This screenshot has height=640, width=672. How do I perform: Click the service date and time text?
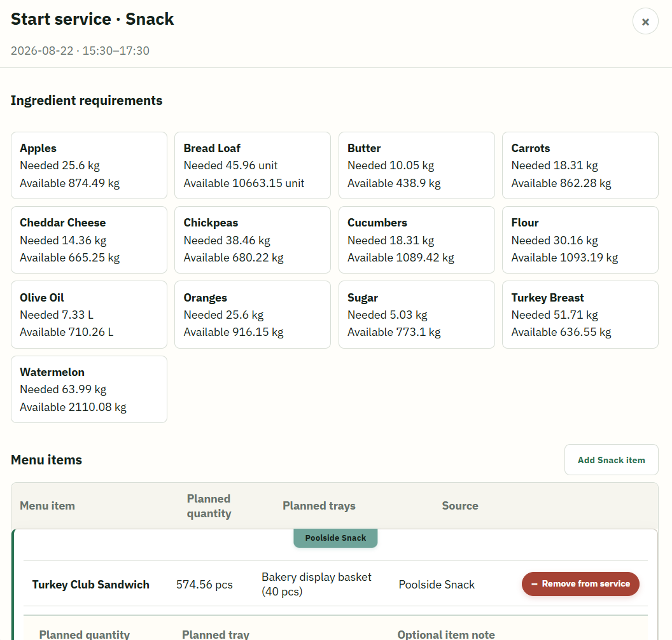click(80, 50)
